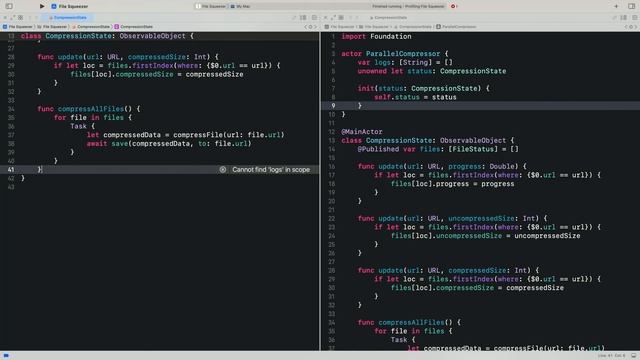Click File Squeezer project in the right breadcrumb
Screen dimensions: 640x360
click(339, 27)
